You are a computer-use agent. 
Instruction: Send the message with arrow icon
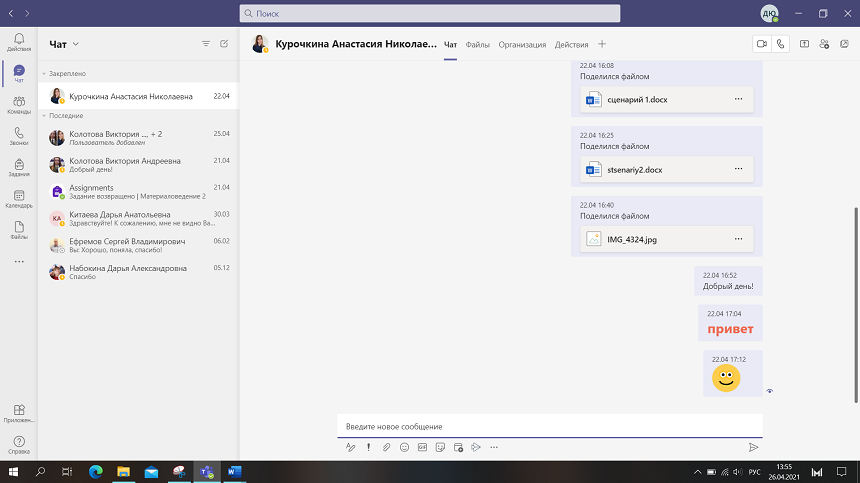coord(753,447)
